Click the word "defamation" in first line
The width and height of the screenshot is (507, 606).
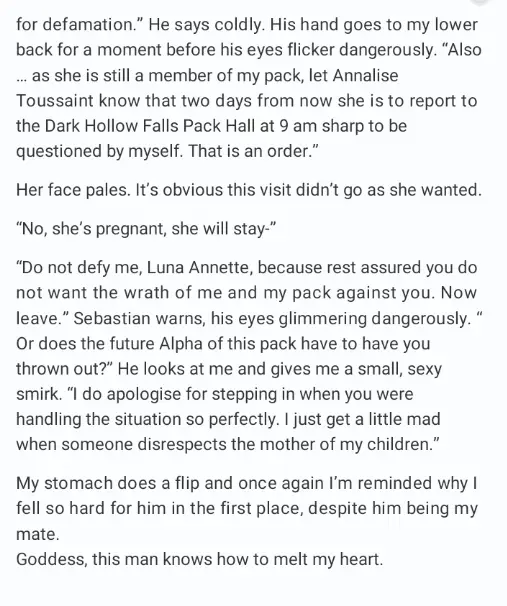coord(87,25)
